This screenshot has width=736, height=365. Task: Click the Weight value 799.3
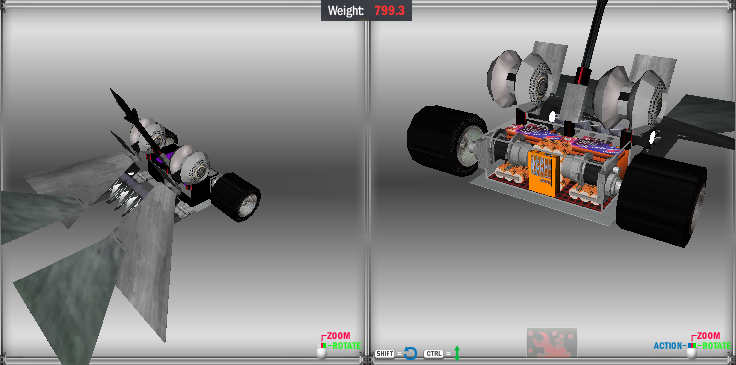point(389,11)
